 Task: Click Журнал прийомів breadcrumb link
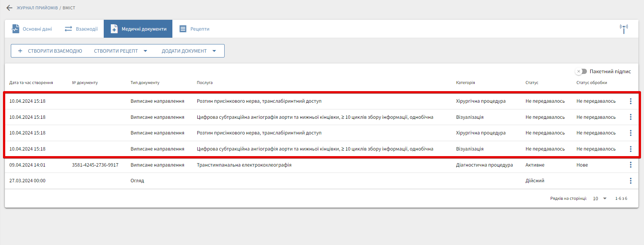point(37,8)
